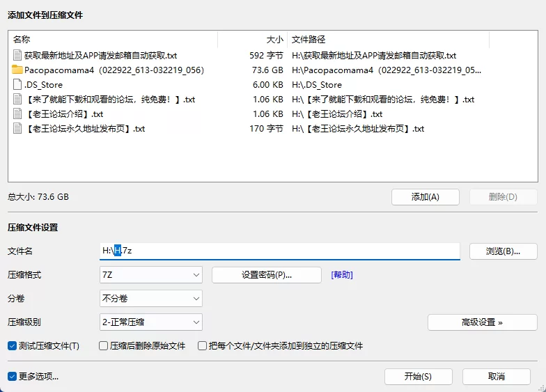The image size is (546, 392).
Task: Click the file icon beside 【来了就能下载和观看的论坛，纯免费！】.txt
Action: coord(17,99)
